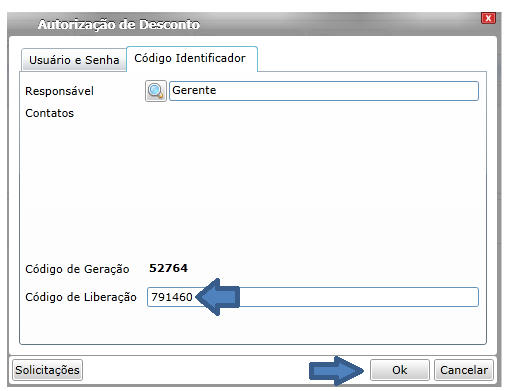This screenshot has height=391, width=509.
Task: Select the Código Identificador tab
Action: (x=192, y=58)
